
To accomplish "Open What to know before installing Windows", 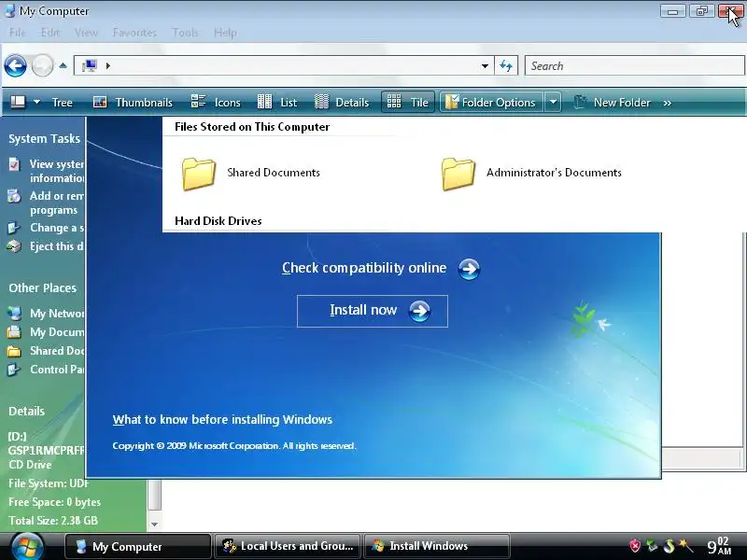I will [x=222, y=419].
